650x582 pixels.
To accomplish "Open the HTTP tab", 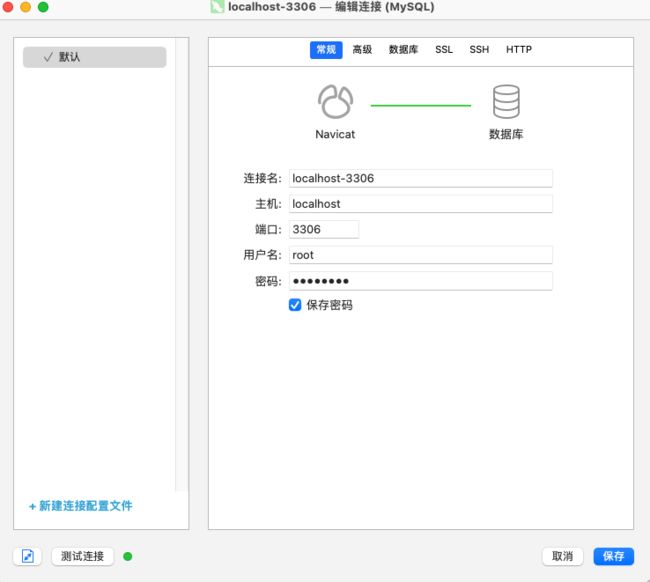I will 519,50.
